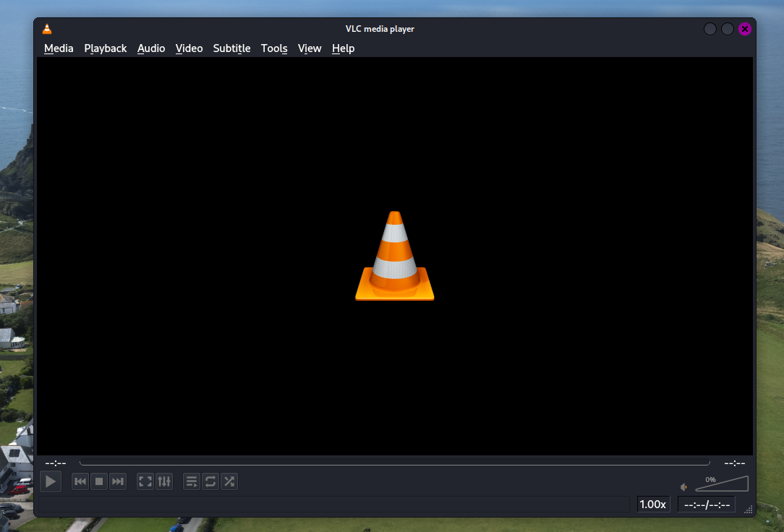Image resolution: width=784 pixels, height=532 pixels.
Task: Toggle the playlist view
Action: click(192, 481)
